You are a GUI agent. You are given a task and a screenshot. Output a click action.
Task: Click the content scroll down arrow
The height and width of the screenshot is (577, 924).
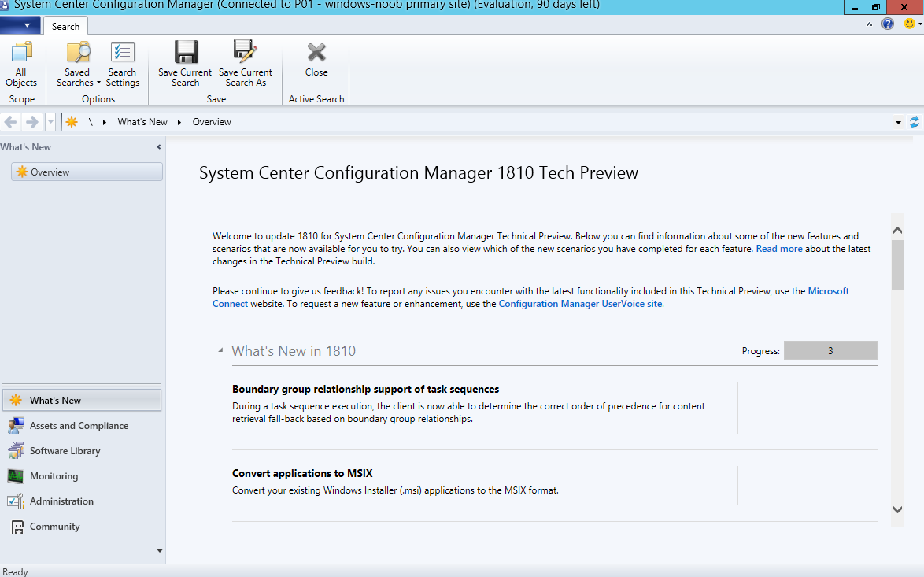coord(897,510)
